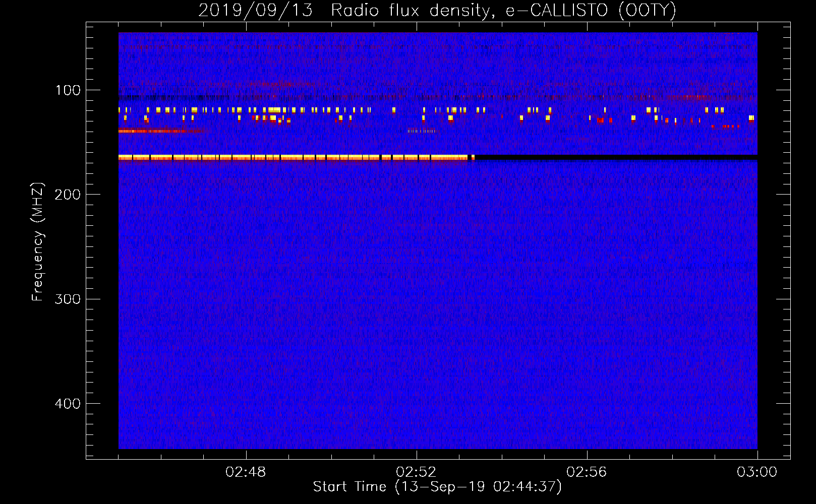
Task: Click the 02:52 time tick label
Action: point(416,472)
